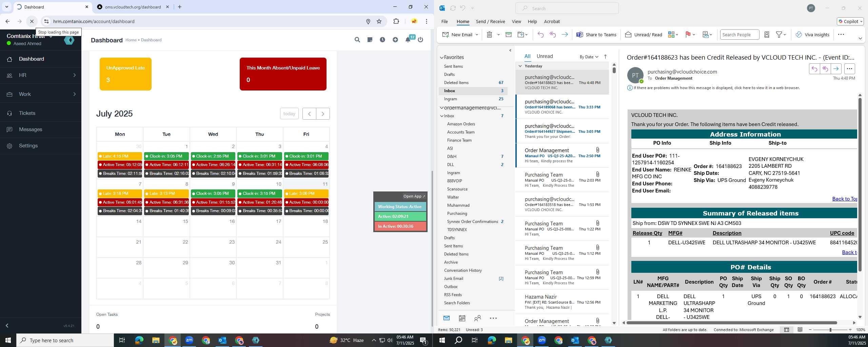Switch to oms.vcloudtech.org browser tab
The image size is (868, 347).
coord(133,7)
